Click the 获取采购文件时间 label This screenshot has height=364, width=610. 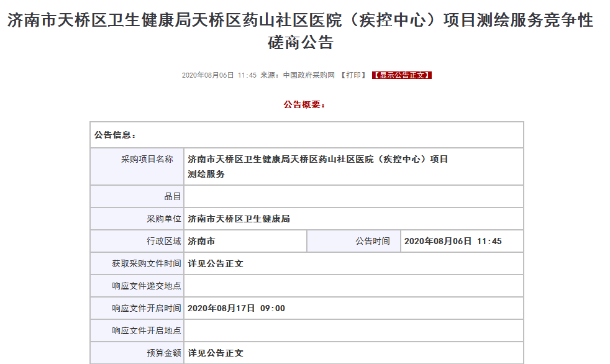click(147, 263)
